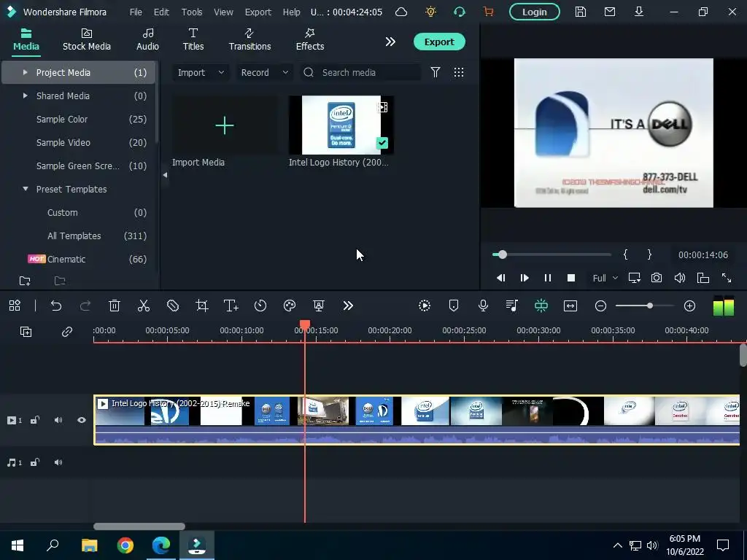This screenshot has height=560, width=747.
Task: Toggle timeline snapping icon
Action: [541, 306]
